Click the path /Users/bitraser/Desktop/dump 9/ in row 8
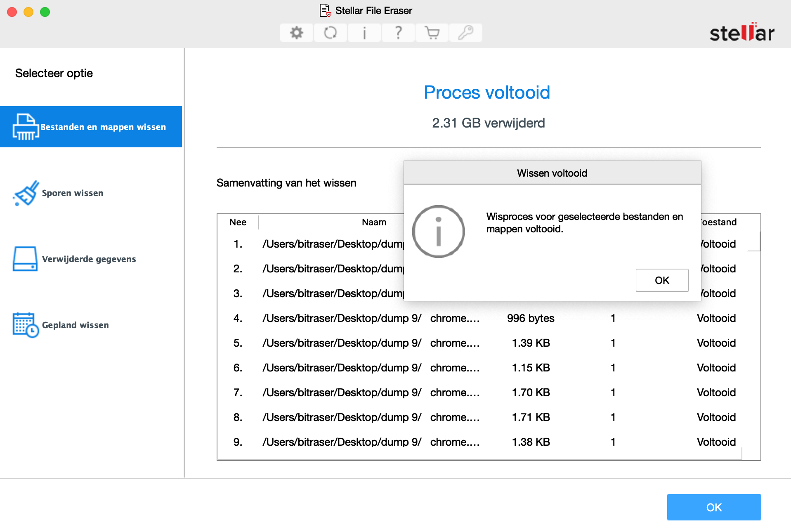Viewport: 791px width, 532px height. 342,417
